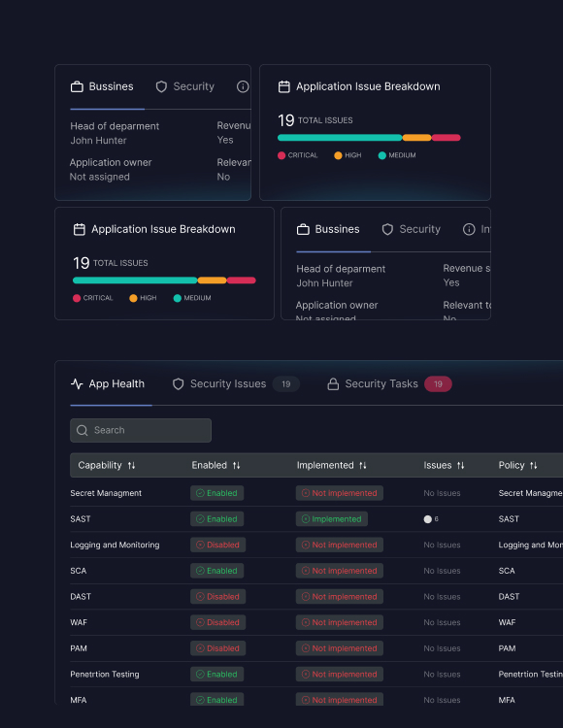Image resolution: width=563 pixels, height=728 pixels.
Task: Click Implemented badge in the SAST row
Action: click(x=332, y=519)
